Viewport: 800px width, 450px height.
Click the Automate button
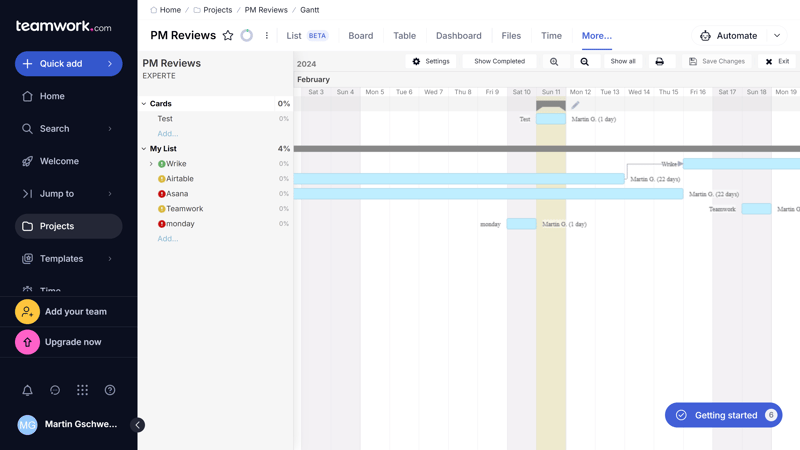click(x=729, y=36)
